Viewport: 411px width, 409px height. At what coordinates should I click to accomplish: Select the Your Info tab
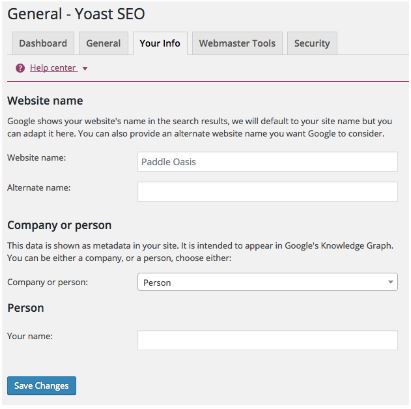click(160, 43)
